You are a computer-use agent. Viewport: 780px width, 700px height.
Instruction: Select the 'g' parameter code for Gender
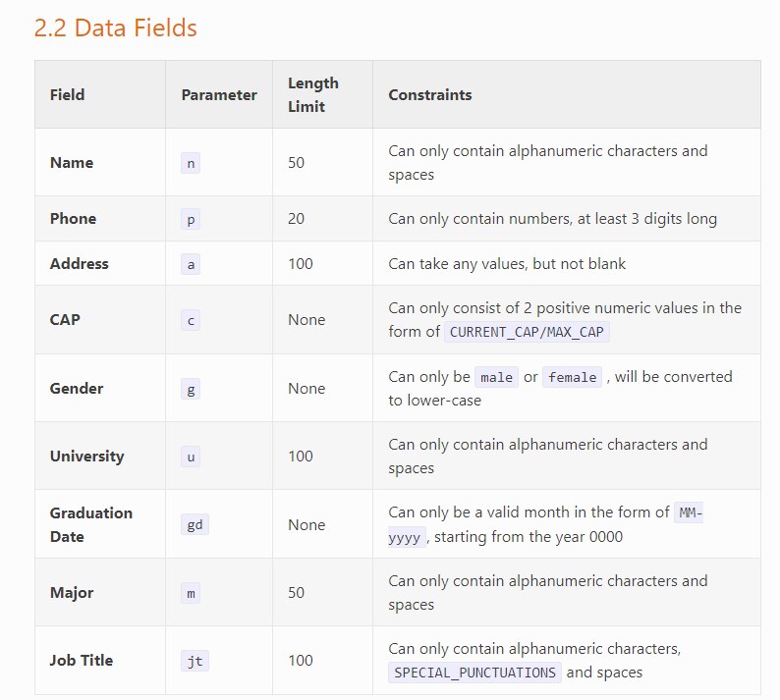(191, 389)
